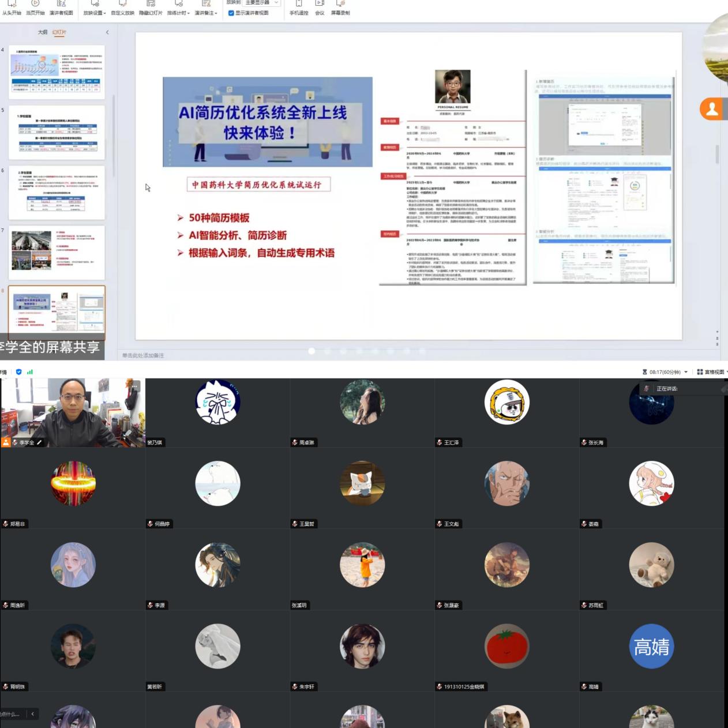Click the notes field 单击此处添加备注
Viewport: 728px width, 728px height.
click(x=143, y=355)
